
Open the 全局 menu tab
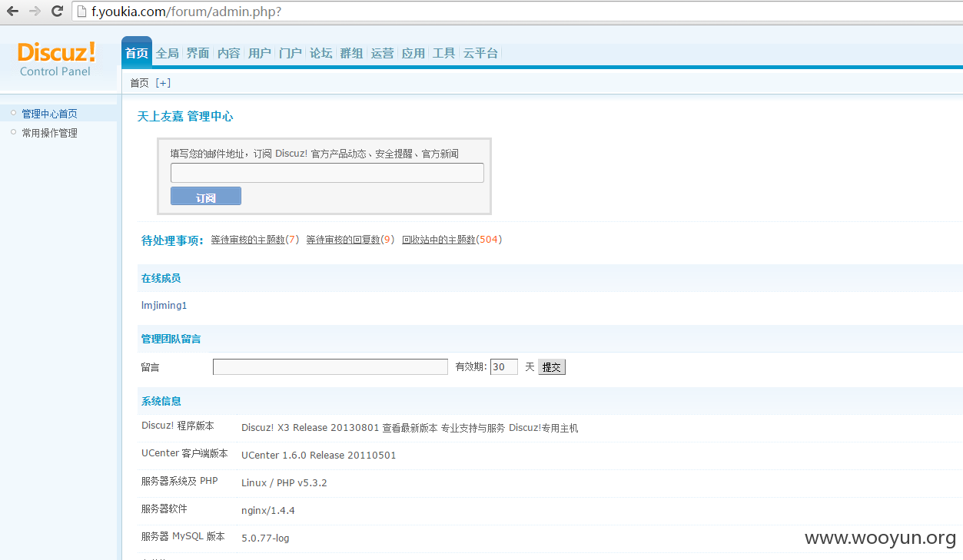point(167,53)
